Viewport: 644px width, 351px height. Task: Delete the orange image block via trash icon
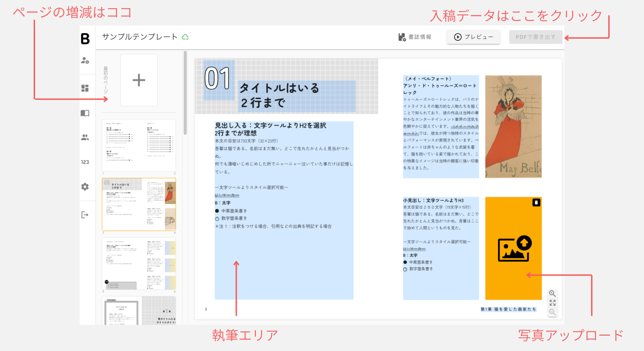(x=537, y=203)
